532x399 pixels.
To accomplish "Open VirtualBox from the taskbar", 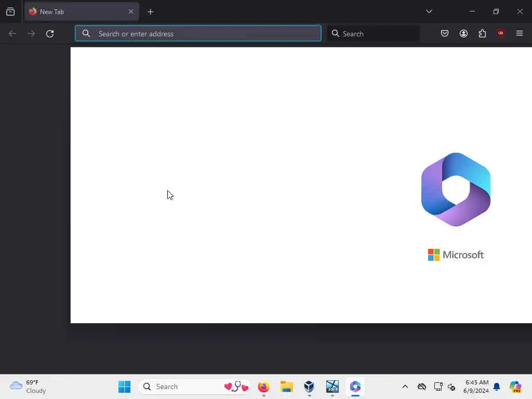I will click(x=309, y=387).
